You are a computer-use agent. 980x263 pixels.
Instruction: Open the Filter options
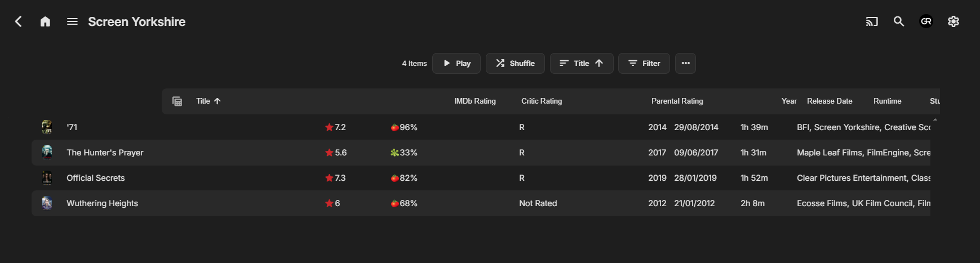tap(644, 64)
